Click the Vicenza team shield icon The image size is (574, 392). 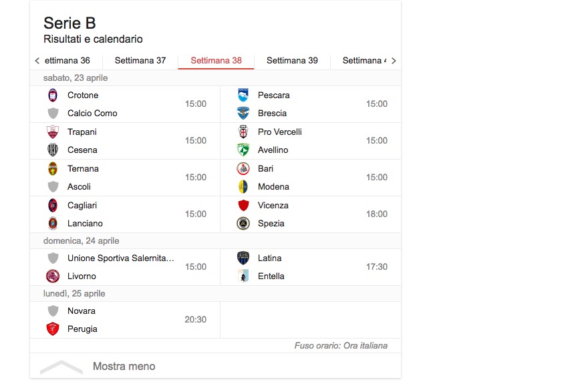tap(243, 206)
